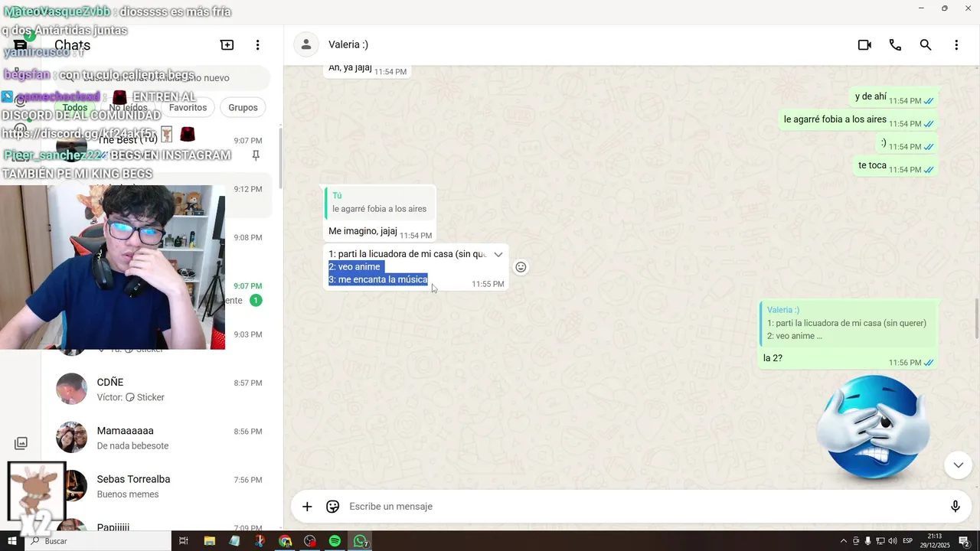980x551 pixels.
Task: Open the emoji and sticker picker
Action: tap(333, 507)
